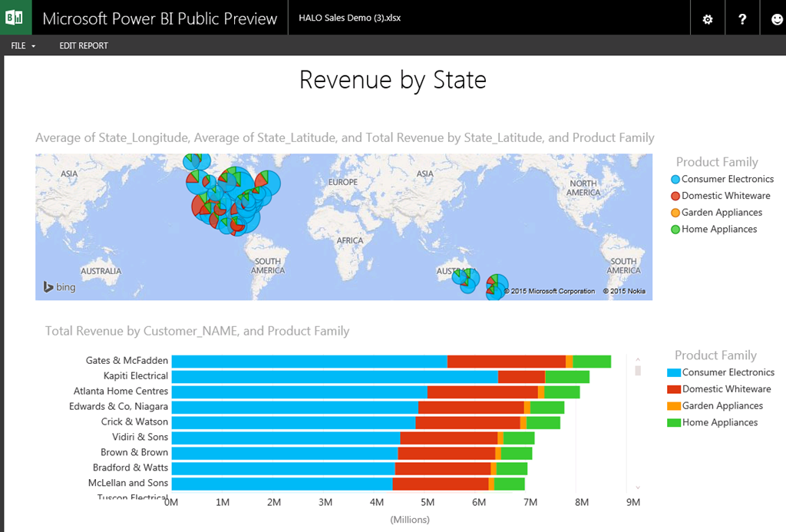Viewport: 786px width, 532px height.
Task: Click Home Appliances in bar chart legend
Action: [719, 423]
